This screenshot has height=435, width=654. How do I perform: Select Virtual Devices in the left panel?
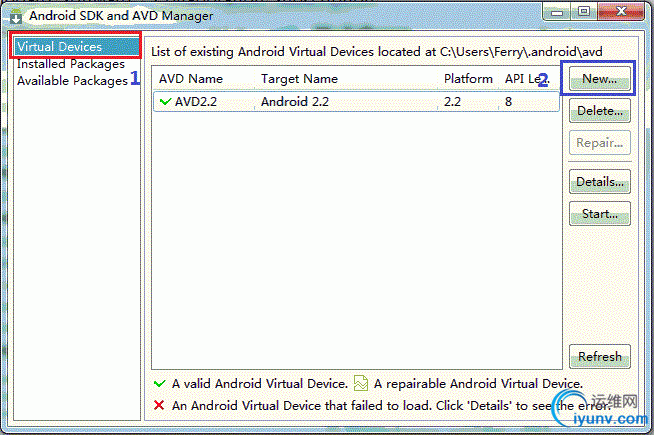point(59,47)
